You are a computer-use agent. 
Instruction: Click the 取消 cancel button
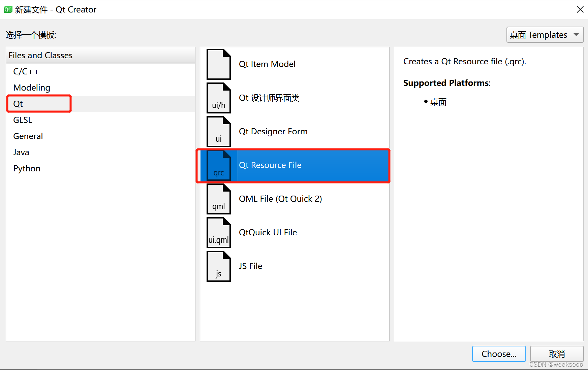click(x=557, y=354)
